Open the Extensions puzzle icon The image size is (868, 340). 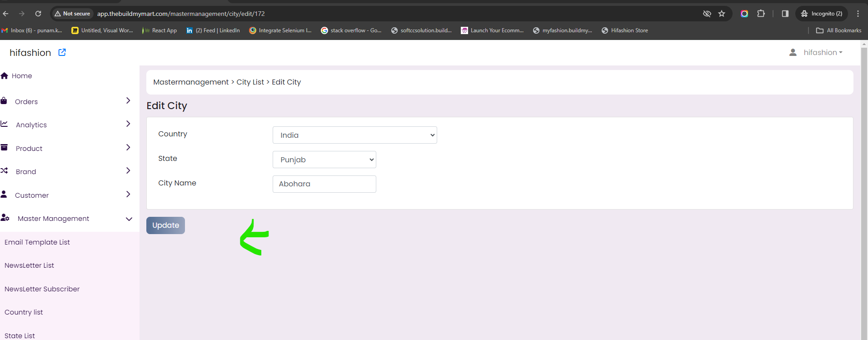click(761, 14)
